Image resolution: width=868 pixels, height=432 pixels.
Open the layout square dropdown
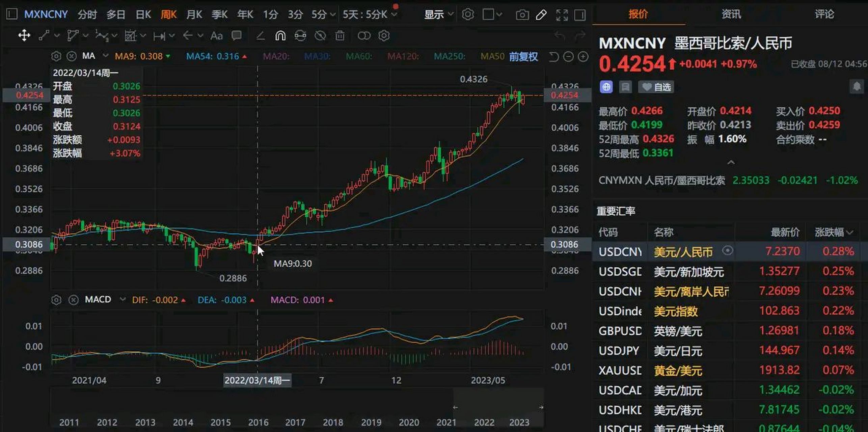pos(493,15)
